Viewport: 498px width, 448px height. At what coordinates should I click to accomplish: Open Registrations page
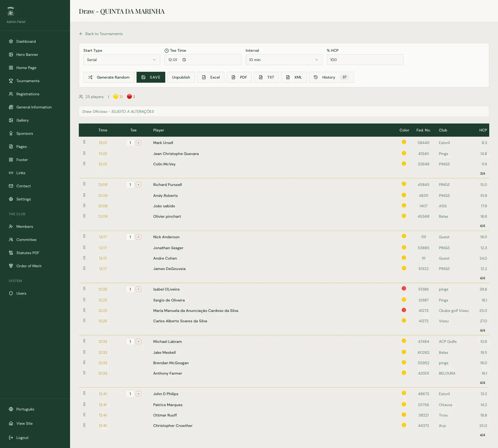pyautogui.click(x=35, y=94)
